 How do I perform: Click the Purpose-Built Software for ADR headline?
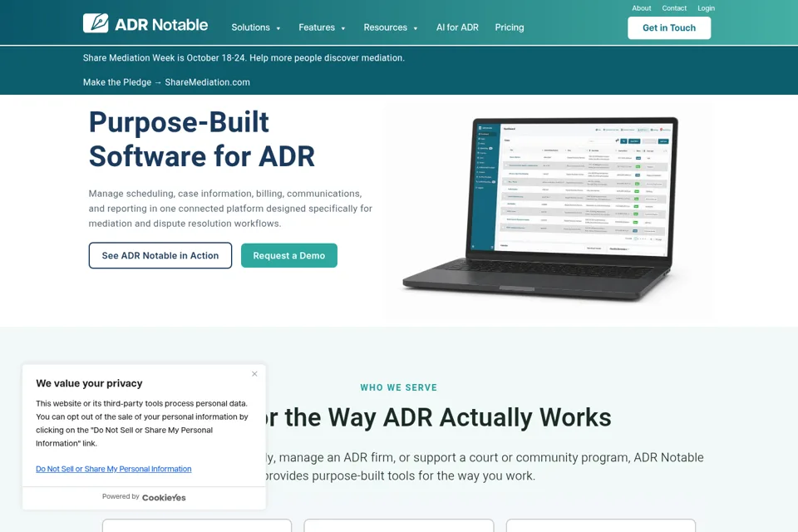tap(201, 139)
